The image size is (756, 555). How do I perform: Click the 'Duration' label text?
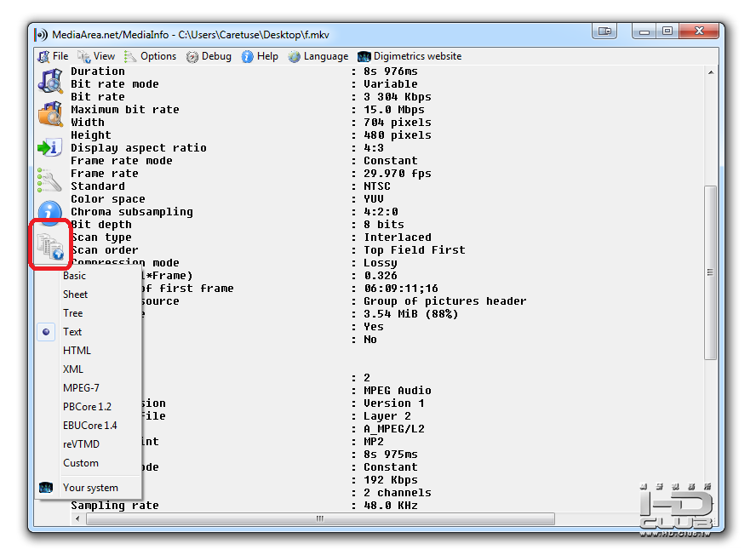pos(98,72)
